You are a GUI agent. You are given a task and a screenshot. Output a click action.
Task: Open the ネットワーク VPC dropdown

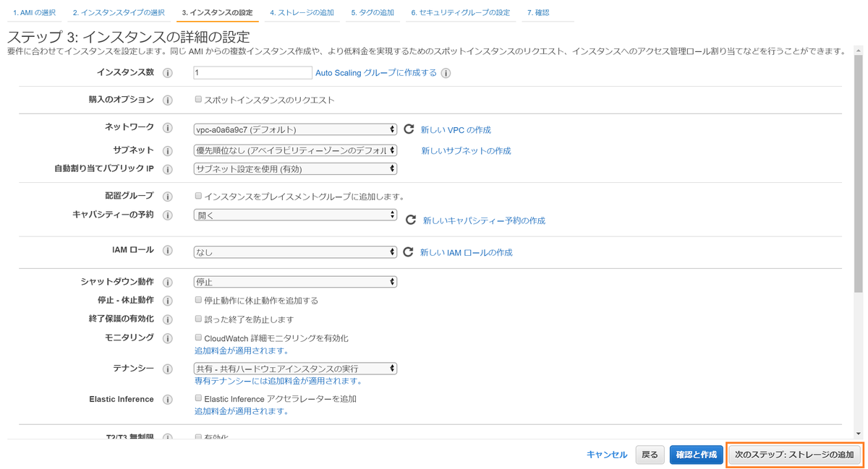(x=294, y=129)
